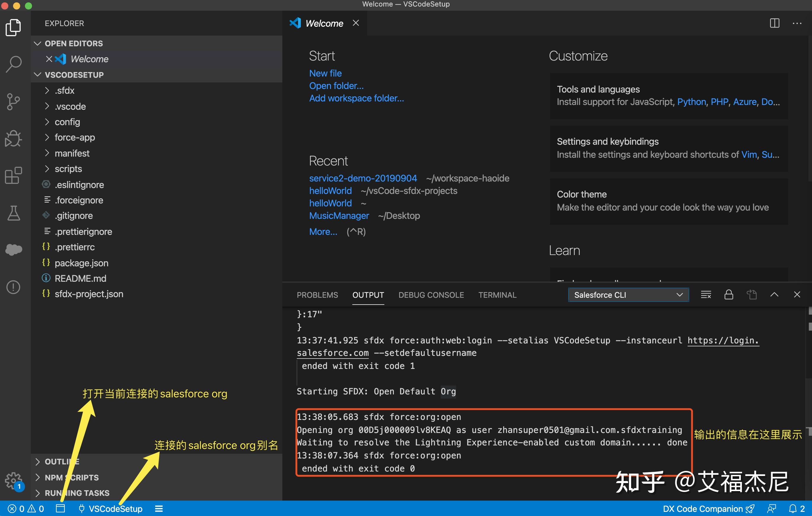812x516 pixels.
Task: Switch to the Terminal tab
Action: click(497, 295)
